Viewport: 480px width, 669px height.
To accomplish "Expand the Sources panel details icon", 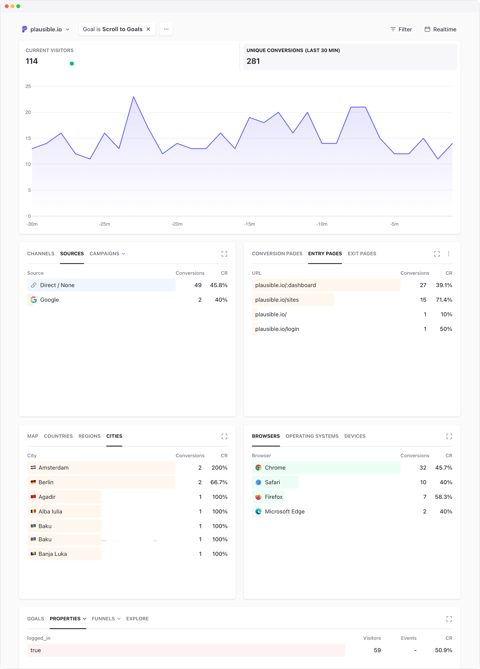I will pos(224,254).
